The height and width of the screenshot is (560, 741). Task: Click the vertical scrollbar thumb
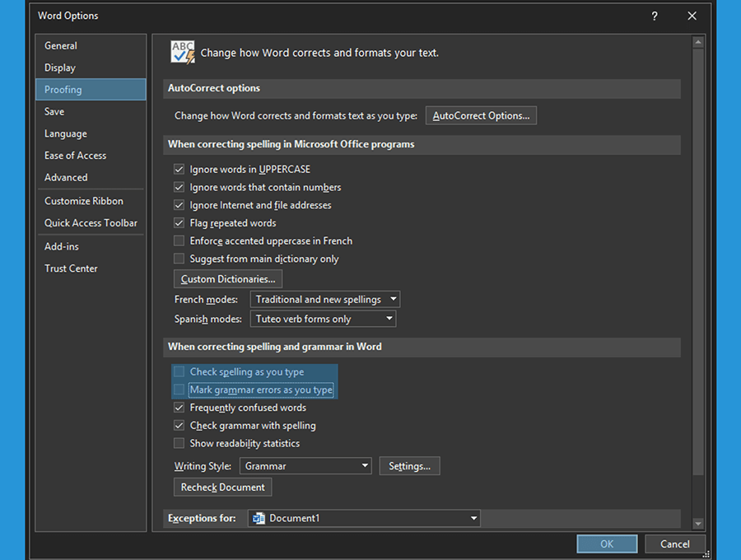coord(698,262)
